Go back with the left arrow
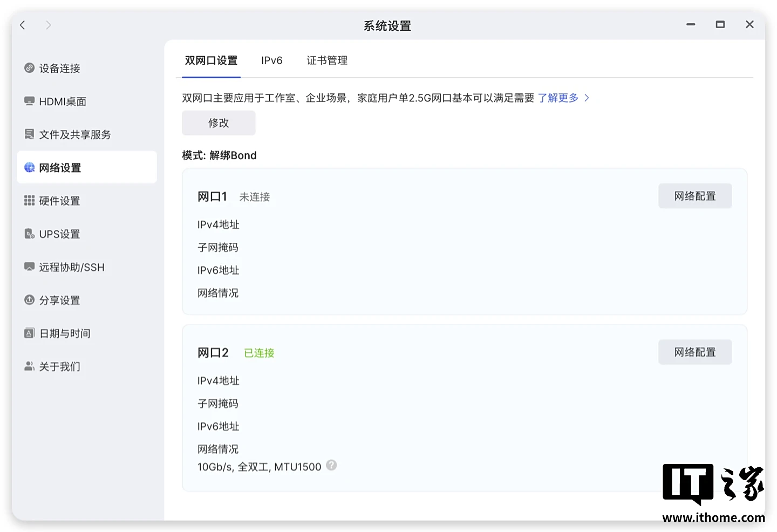 point(23,25)
